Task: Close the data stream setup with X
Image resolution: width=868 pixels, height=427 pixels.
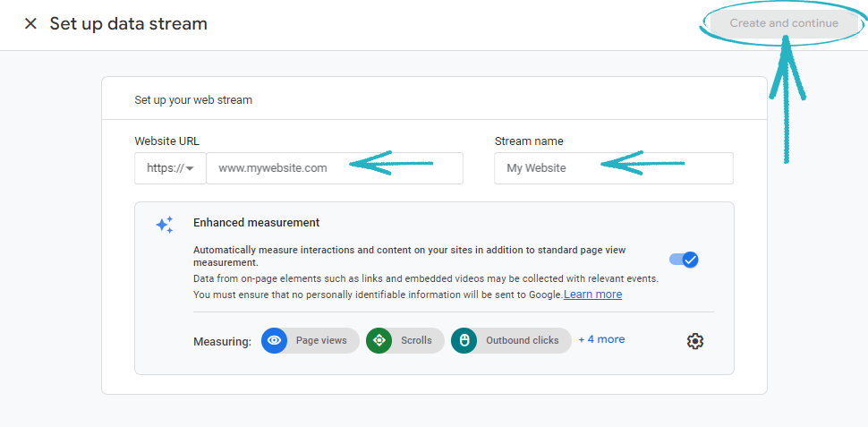Action: [30, 24]
